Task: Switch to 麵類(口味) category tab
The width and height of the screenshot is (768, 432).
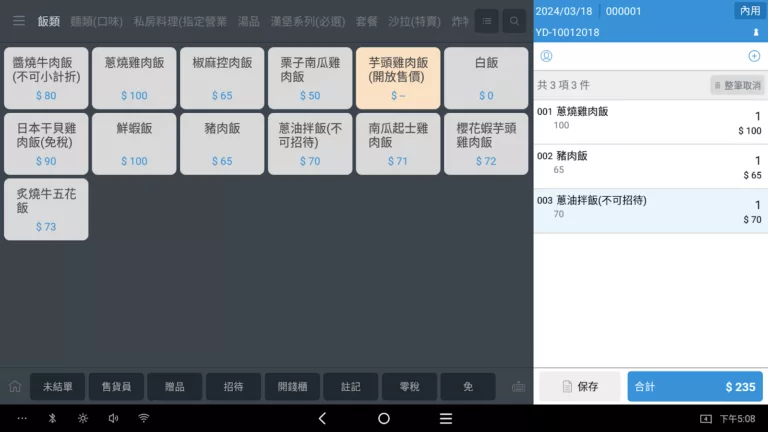Action: [x=98, y=21]
